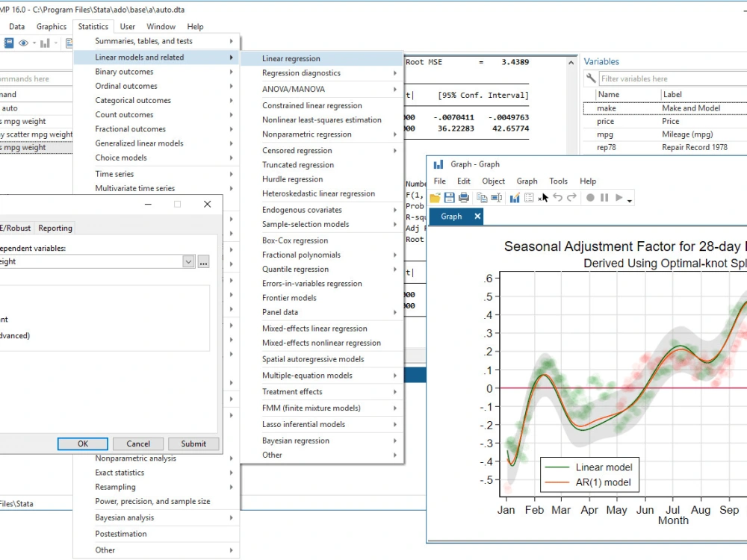Pause the graph recording

point(604,198)
